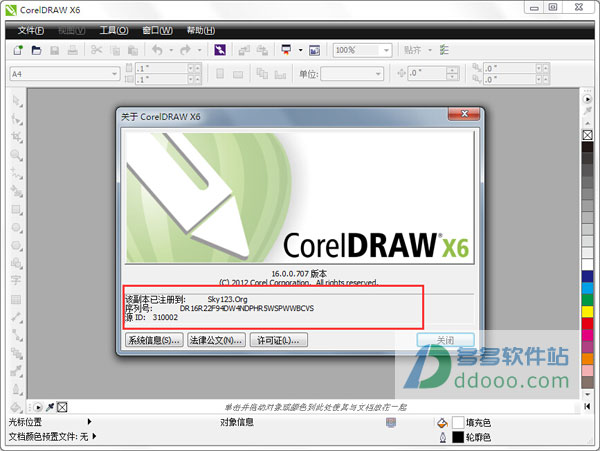The width and height of the screenshot is (600, 451).
Task: Expand the Redo history dropdown arrow
Action: click(x=199, y=50)
